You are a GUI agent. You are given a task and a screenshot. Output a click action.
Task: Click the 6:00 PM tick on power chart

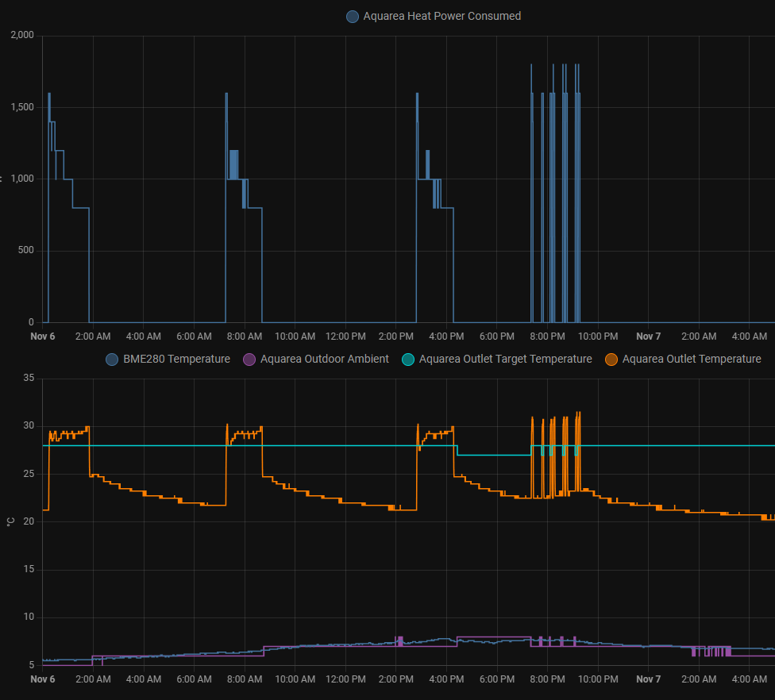497,337
